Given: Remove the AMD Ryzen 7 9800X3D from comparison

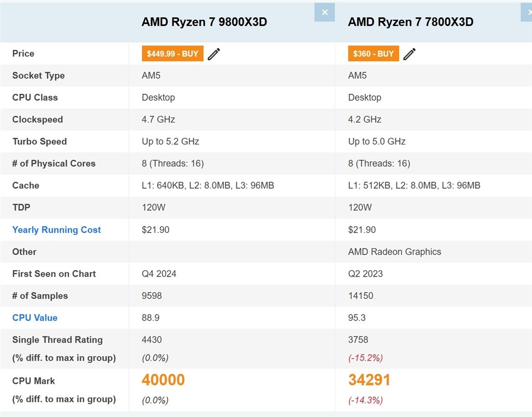Looking at the screenshot, I should point(324,12).
